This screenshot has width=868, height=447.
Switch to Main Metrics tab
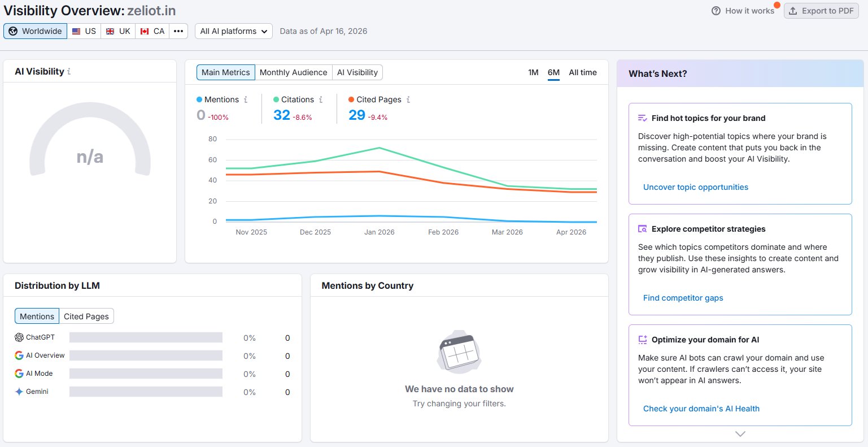[225, 72]
